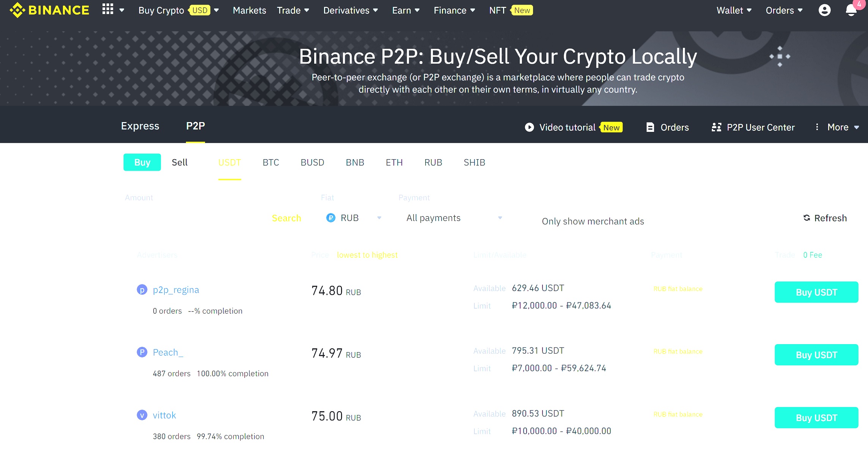The width and height of the screenshot is (868, 459).
Task: Expand the More options menu
Action: [838, 127]
